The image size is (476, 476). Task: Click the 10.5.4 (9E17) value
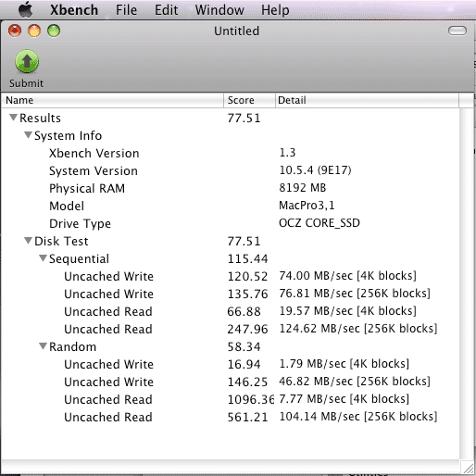[315, 170]
